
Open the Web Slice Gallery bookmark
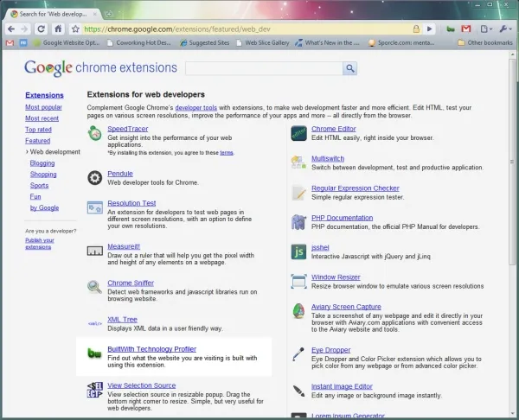(262, 42)
